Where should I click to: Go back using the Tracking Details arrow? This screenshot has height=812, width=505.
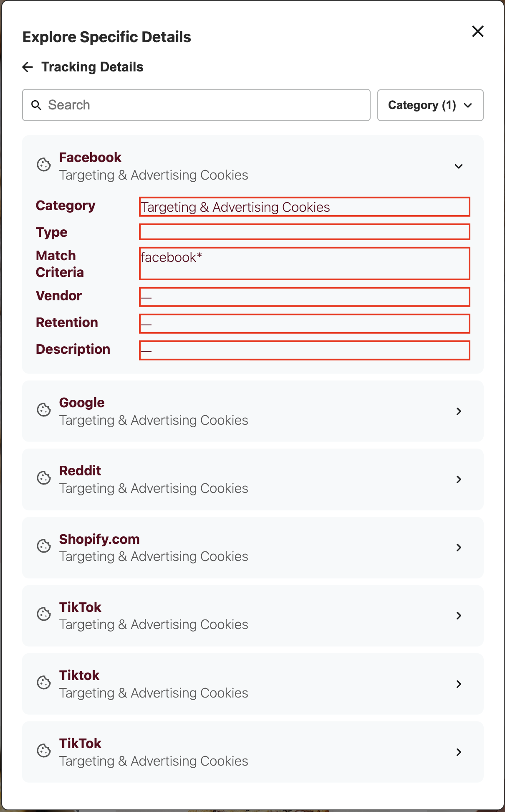(x=28, y=67)
